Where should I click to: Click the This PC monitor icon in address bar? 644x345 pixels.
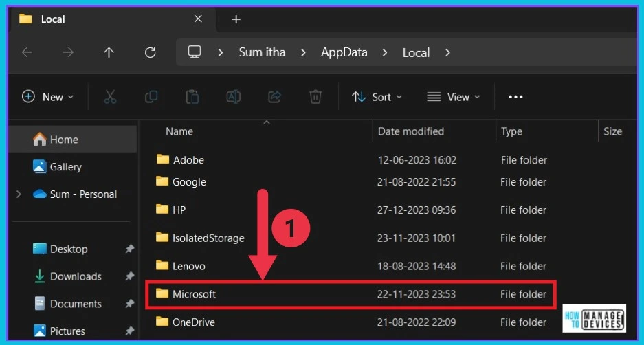pyautogui.click(x=195, y=52)
